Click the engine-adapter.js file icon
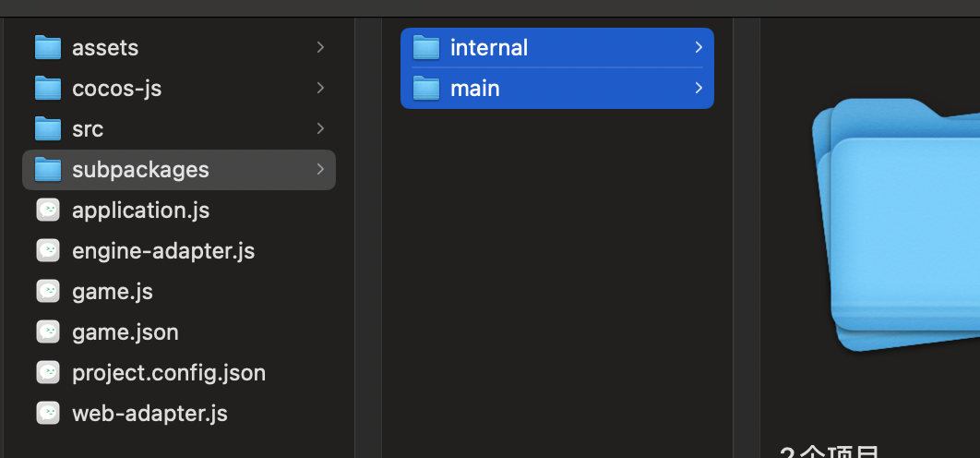 48,250
